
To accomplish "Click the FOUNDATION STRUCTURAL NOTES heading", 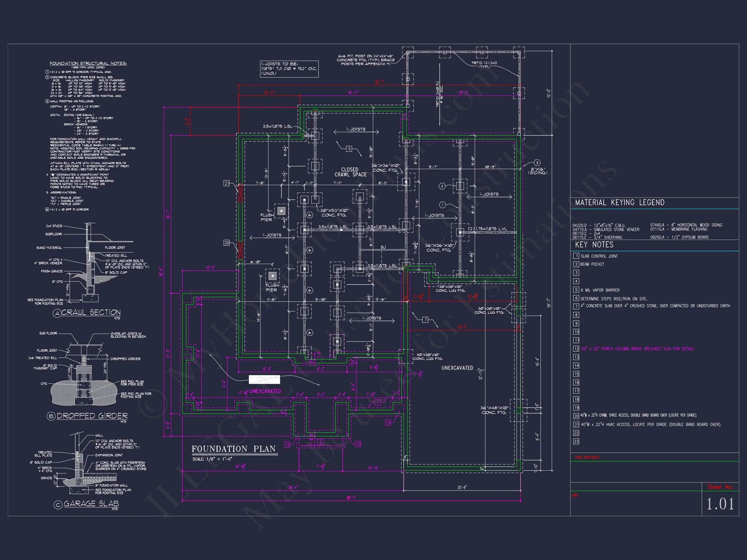I will click(88, 64).
